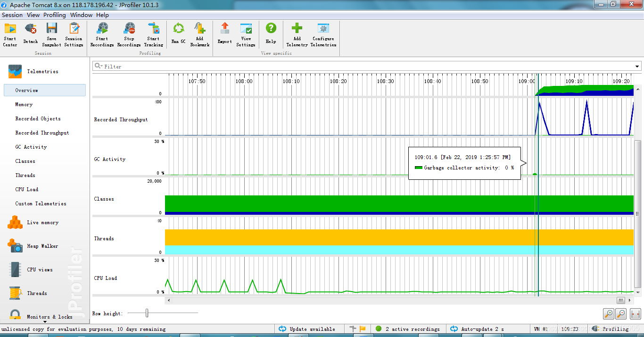Click the orange bookmark flag in status bar

pyautogui.click(x=363, y=329)
